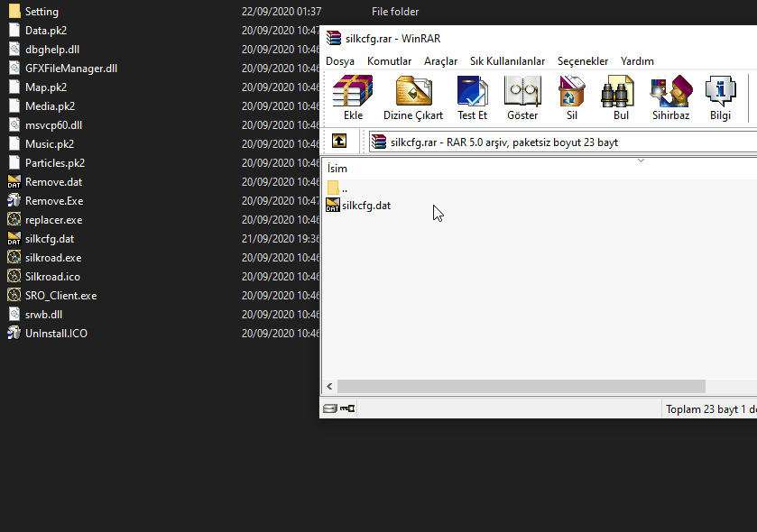
Task: Click the key password icon in status bar
Action: coord(347,408)
